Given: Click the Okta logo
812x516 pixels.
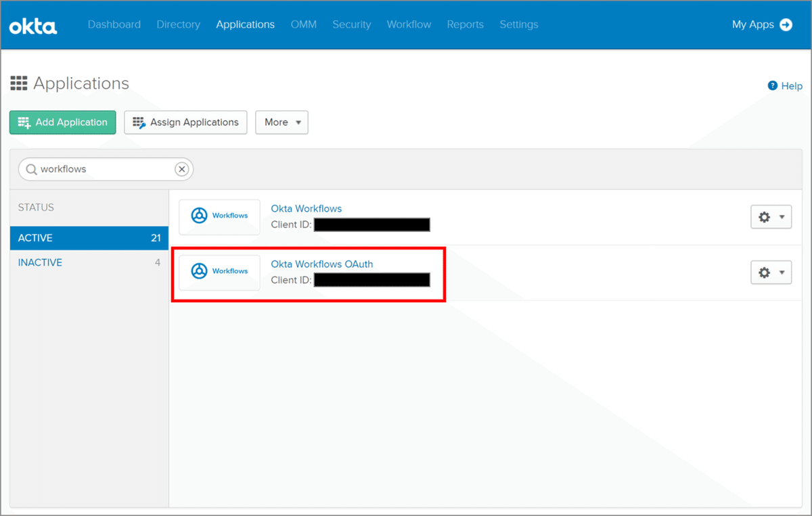Looking at the screenshot, I should (32, 25).
